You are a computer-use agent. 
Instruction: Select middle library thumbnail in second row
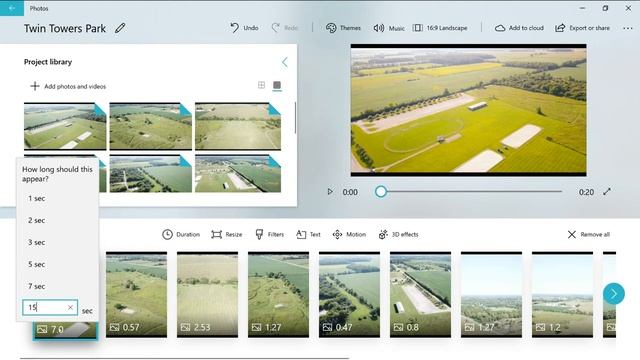[x=151, y=173]
